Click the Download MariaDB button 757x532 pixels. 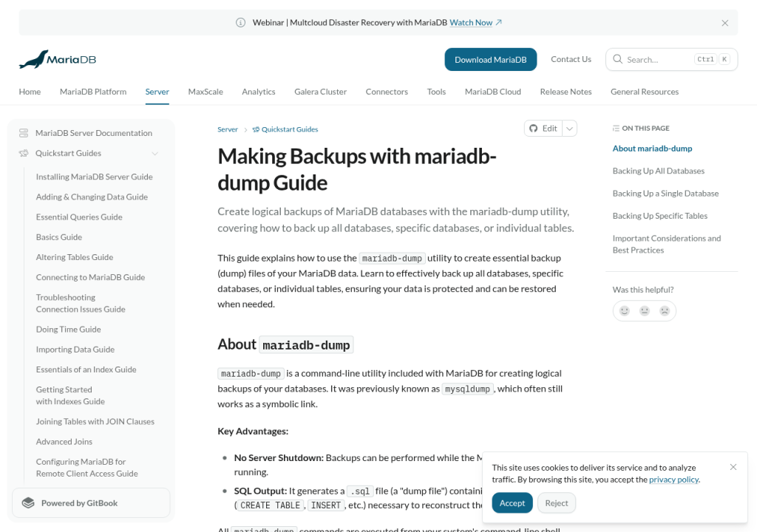[x=491, y=59]
